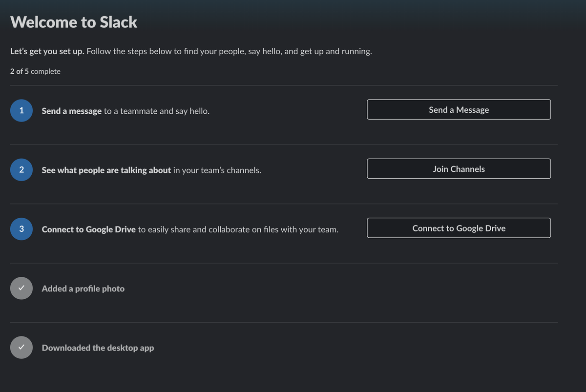Click the blue step 2 circle
586x392 pixels.
(x=21, y=170)
